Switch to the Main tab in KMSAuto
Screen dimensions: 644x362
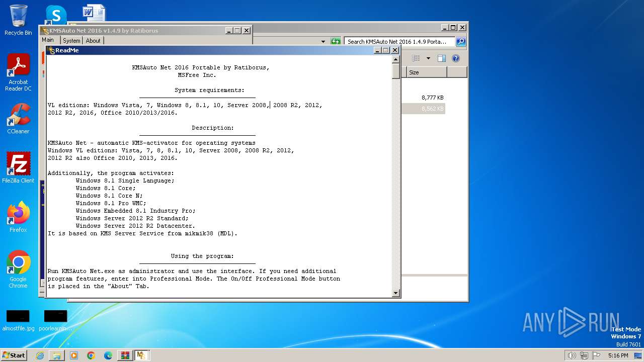[x=48, y=40]
